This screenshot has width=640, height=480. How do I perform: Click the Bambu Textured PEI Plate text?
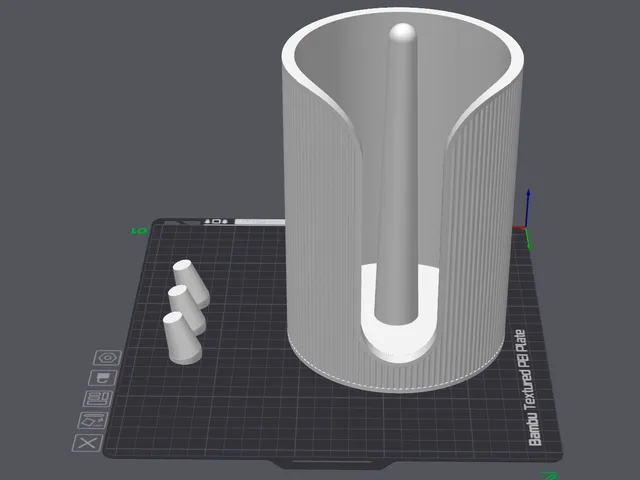[x=529, y=388]
